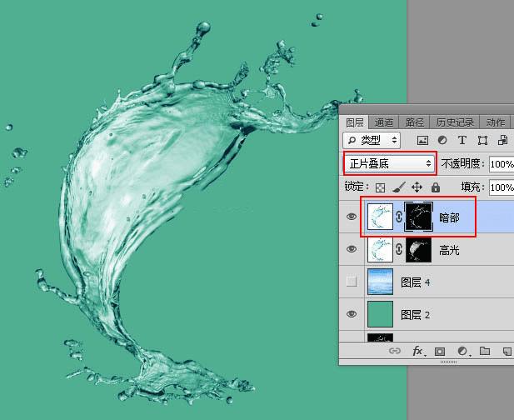The height and width of the screenshot is (420, 514).
Task: Add a layer mask using bottom icon
Action: click(x=440, y=352)
